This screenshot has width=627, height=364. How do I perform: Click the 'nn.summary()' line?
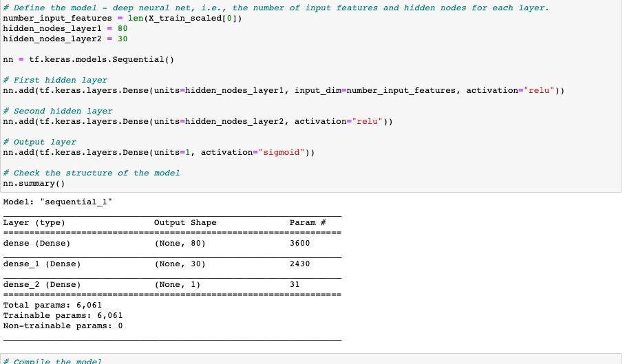click(34, 184)
